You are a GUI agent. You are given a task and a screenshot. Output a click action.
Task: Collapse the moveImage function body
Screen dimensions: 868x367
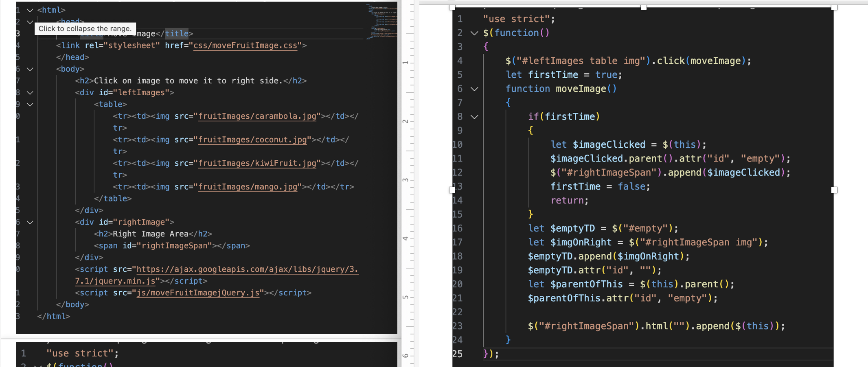coord(474,89)
